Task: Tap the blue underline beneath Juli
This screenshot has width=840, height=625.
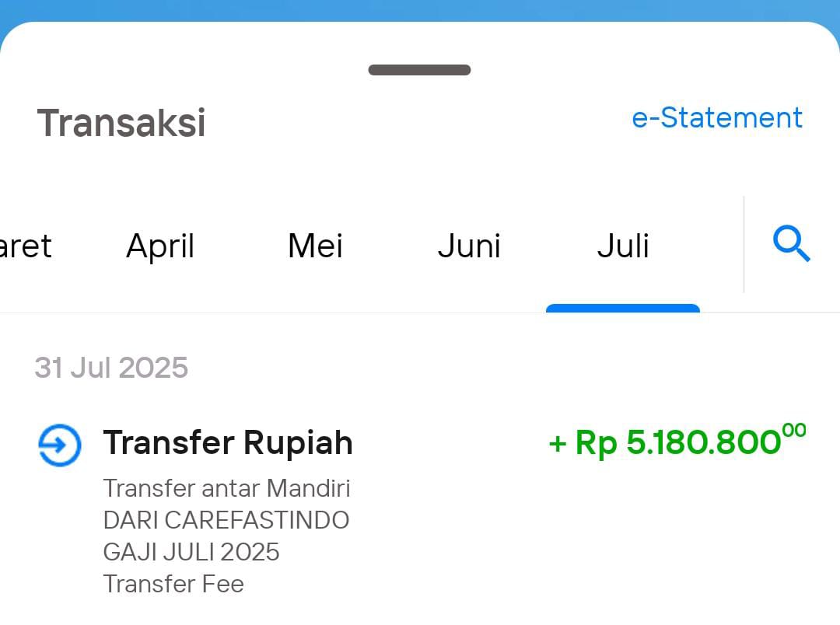Action: point(623,308)
